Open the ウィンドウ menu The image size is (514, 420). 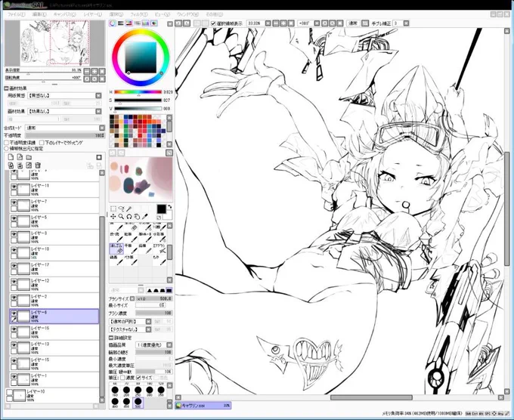pyautogui.click(x=187, y=14)
